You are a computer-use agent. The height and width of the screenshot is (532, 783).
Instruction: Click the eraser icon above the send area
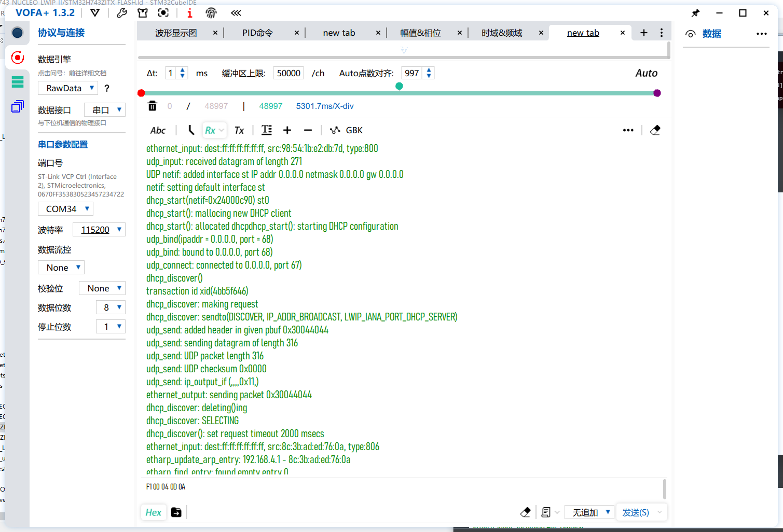point(655,130)
